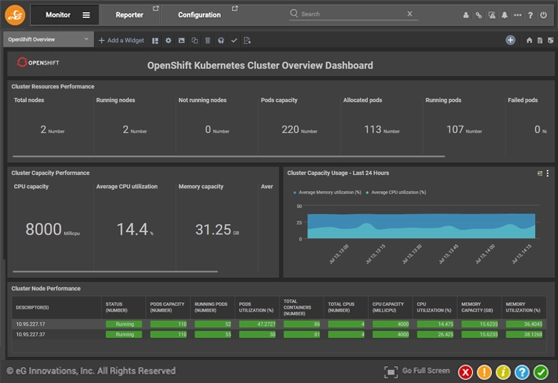558x383 pixels.
Task: Click Go Full Screen
Action: [426, 371]
